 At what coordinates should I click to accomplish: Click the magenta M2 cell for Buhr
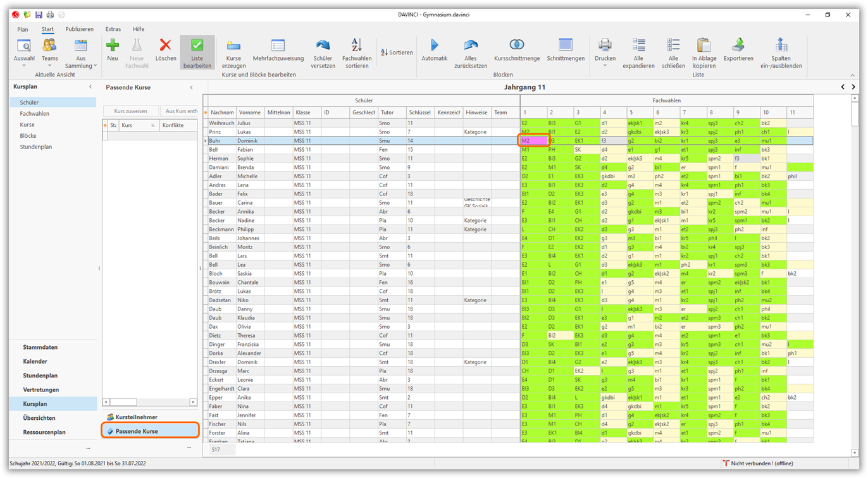pos(533,141)
